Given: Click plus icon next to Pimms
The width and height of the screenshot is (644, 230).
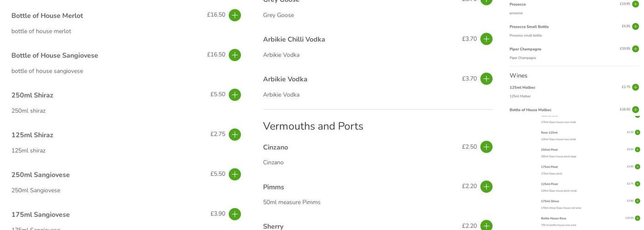Looking at the screenshot, I should 486,187.
